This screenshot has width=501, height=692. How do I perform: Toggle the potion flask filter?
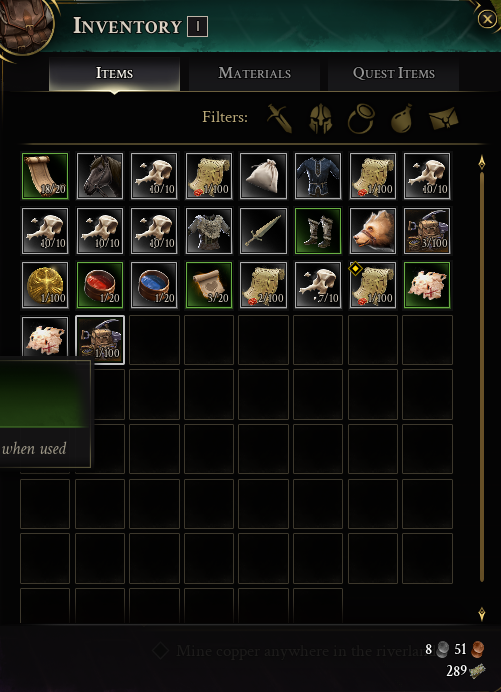point(402,118)
